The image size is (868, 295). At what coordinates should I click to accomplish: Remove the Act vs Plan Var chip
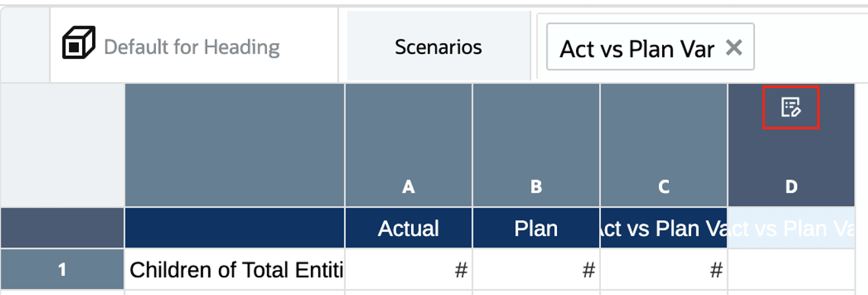tap(733, 47)
